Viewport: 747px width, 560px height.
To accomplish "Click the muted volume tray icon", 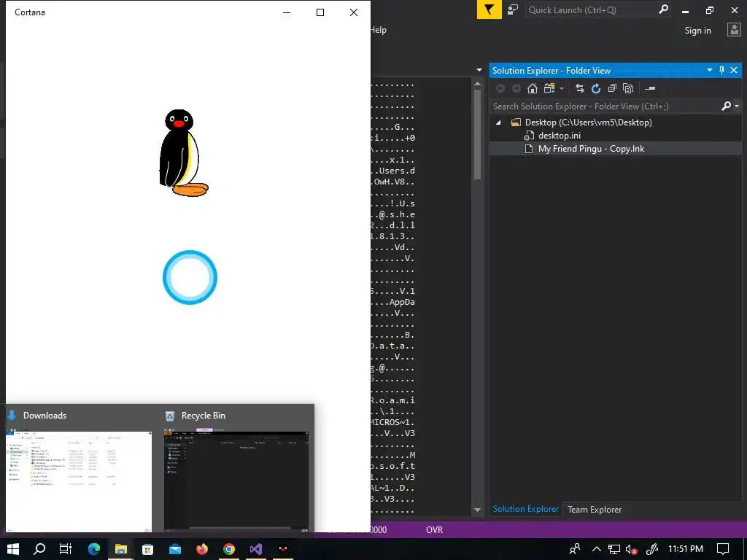I will tap(632, 550).
